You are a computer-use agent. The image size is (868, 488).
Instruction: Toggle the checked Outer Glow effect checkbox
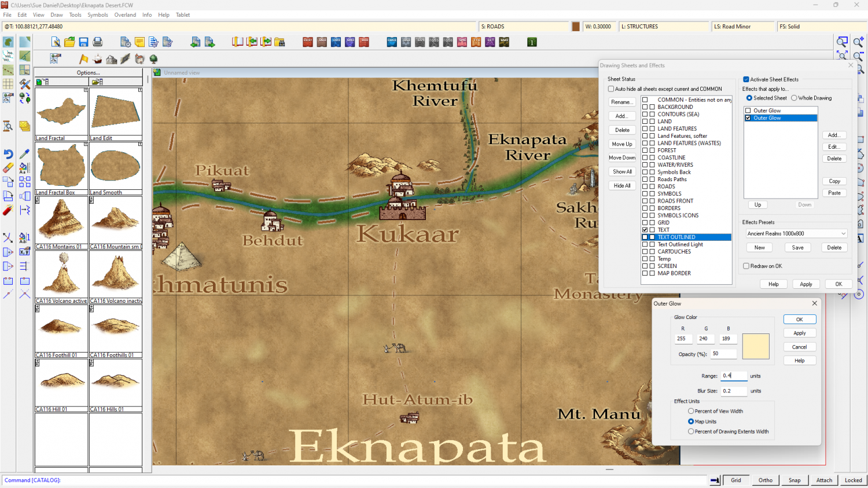pos(748,118)
